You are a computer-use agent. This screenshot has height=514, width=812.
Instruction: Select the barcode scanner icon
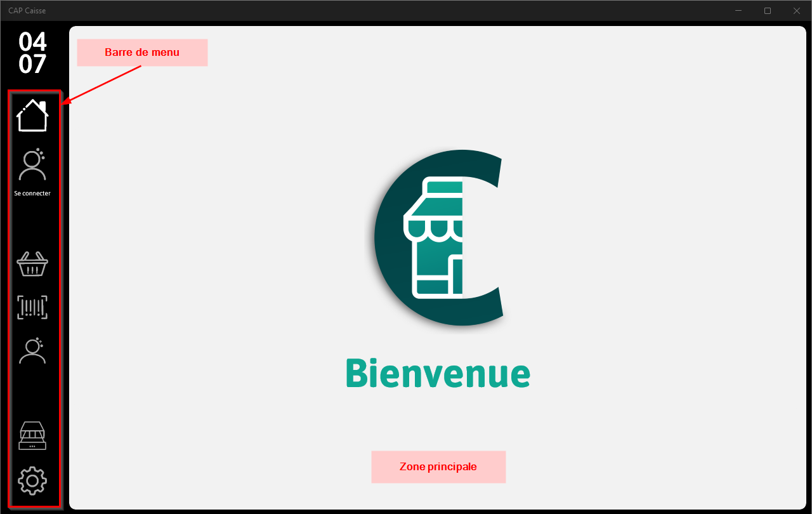[32, 307]
